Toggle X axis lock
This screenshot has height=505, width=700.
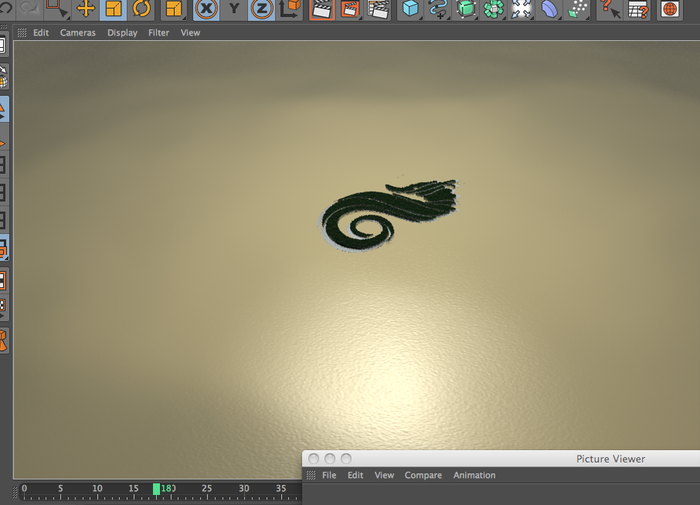pos(206,8)
